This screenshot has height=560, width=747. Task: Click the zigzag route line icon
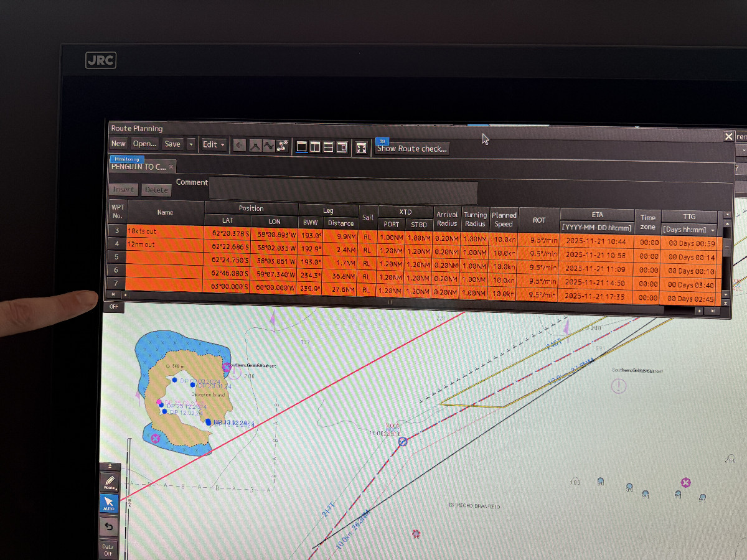click(268, 146)
